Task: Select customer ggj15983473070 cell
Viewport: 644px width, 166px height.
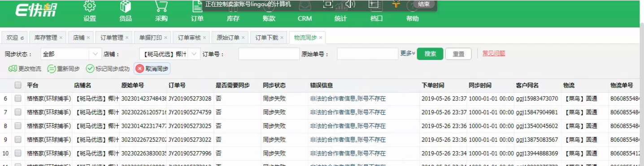Action: (537, 98)
